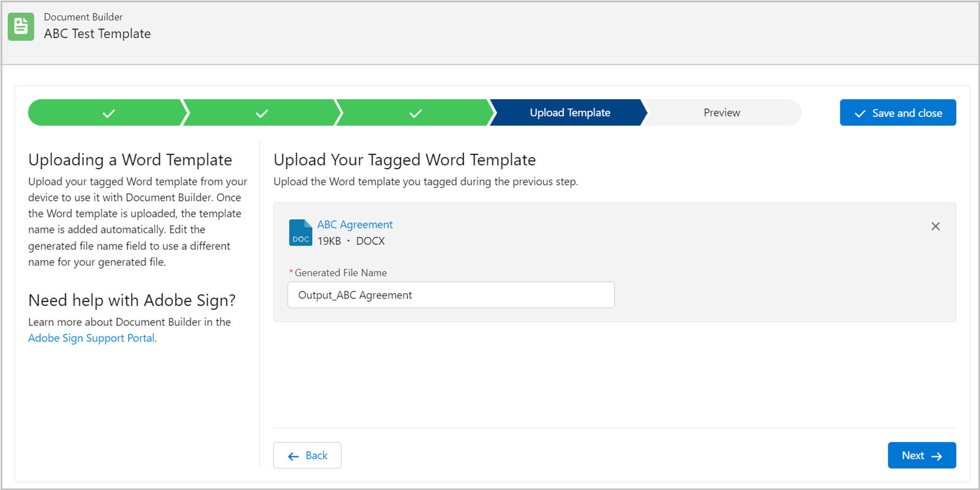Click Next to continue
The width and height of the screenshot is (980, 490).
pyautogui.click(x=922, y=455)
